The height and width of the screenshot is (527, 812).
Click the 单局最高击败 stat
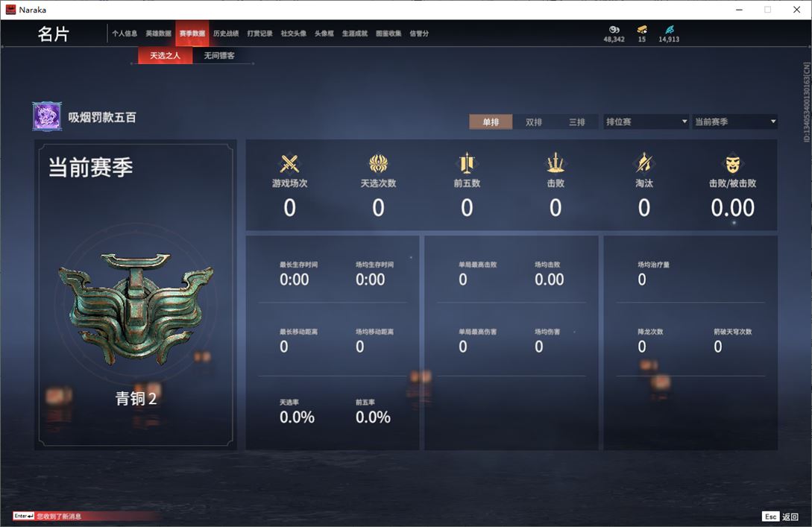point(477,274)
